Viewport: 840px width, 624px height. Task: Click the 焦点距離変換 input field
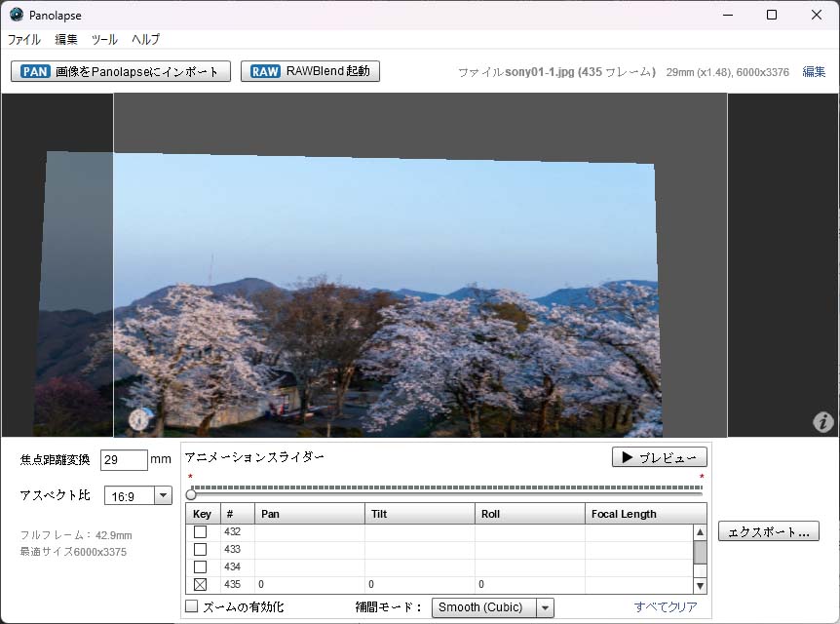click(123, 460)
